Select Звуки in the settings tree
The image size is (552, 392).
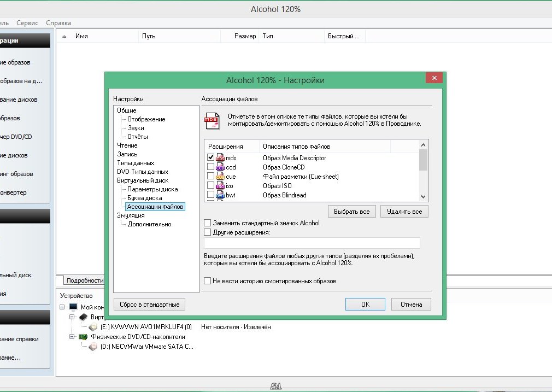point(136,128)
